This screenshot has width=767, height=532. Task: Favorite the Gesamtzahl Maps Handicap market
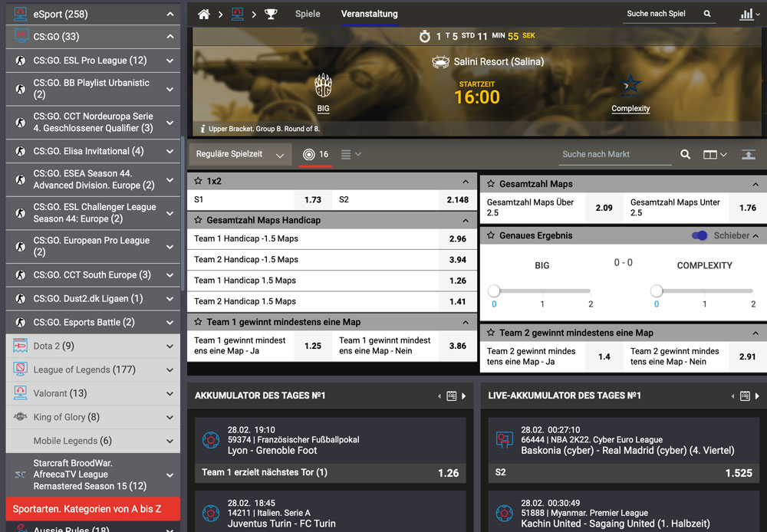coord(198,220)
